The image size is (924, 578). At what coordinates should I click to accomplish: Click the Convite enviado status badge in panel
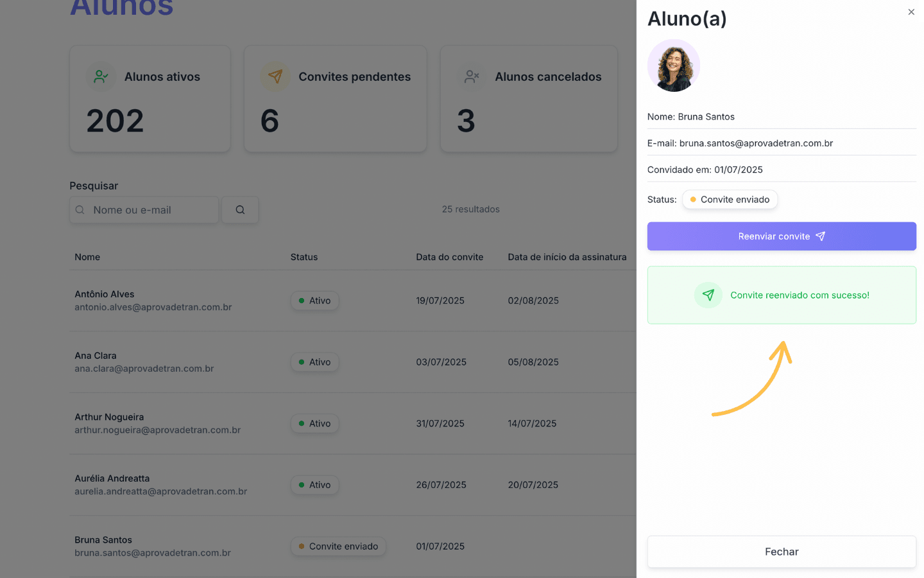(730, 200)
